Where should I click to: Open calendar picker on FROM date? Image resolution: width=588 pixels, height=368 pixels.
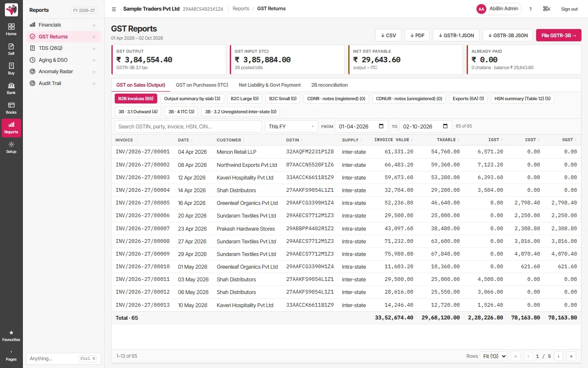(x=381, y=126)
